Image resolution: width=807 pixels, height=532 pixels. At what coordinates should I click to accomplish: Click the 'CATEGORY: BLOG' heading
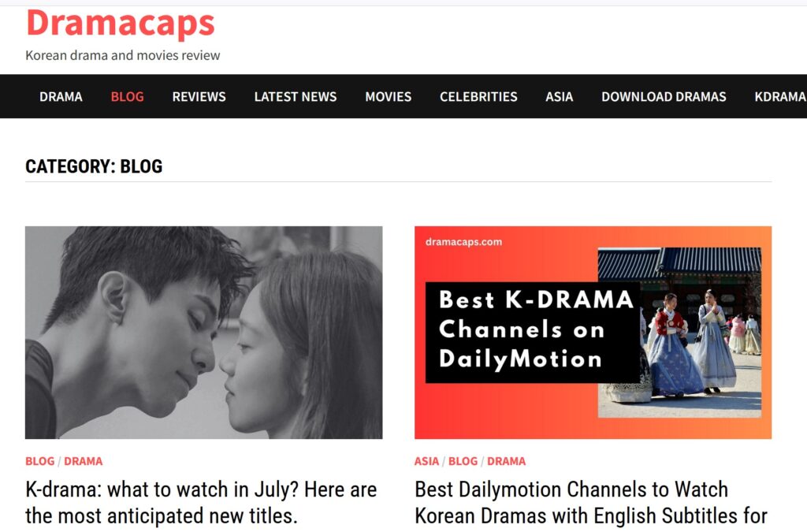94,166
